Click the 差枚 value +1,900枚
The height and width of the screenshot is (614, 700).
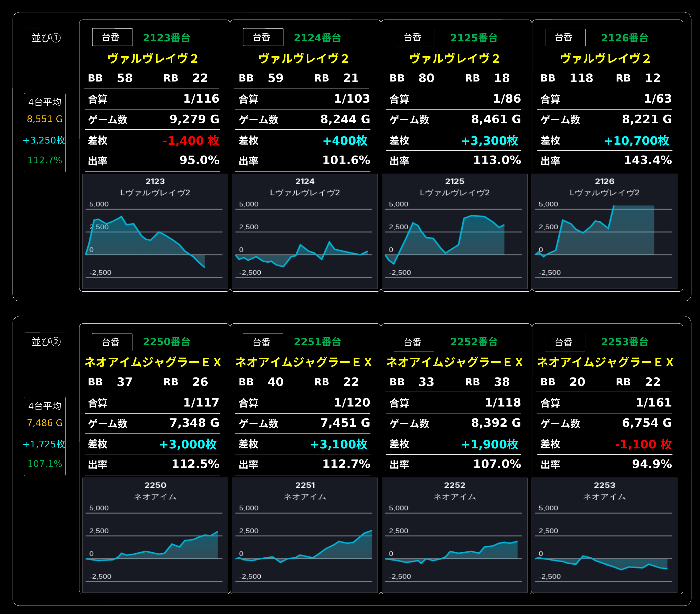pos(490,444)
